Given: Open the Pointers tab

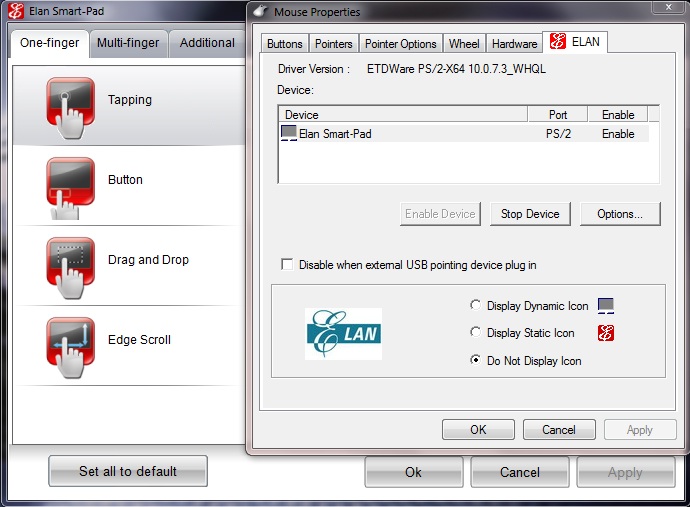Looking at the screenshot, I should [x=334, y=44].
